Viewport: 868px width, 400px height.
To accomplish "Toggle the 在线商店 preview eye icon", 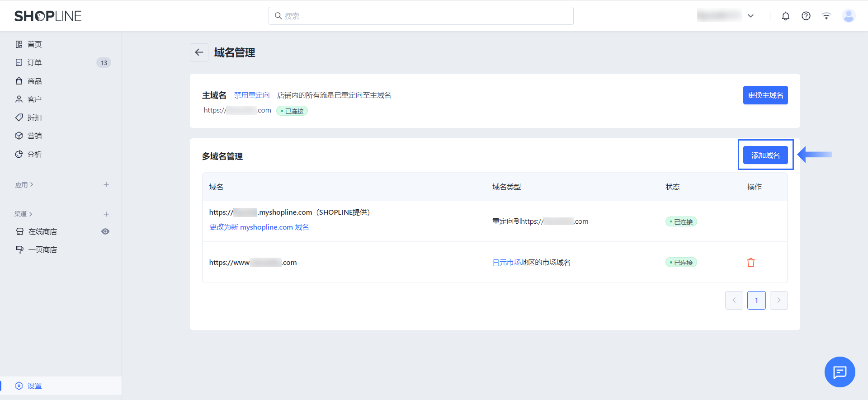I will pyautogui.click(x=105, y=231).
